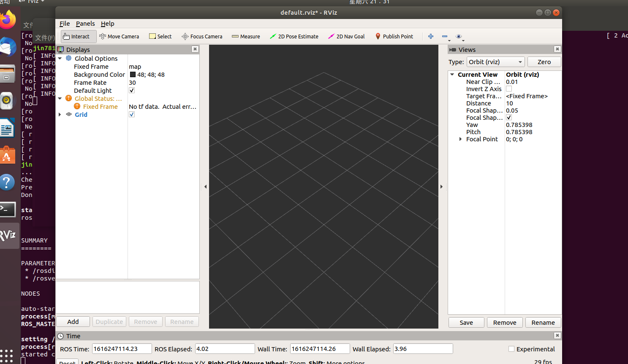628x364 pixels.
Task: Open the view Type dropdown
Action: (x=495, y=62)
